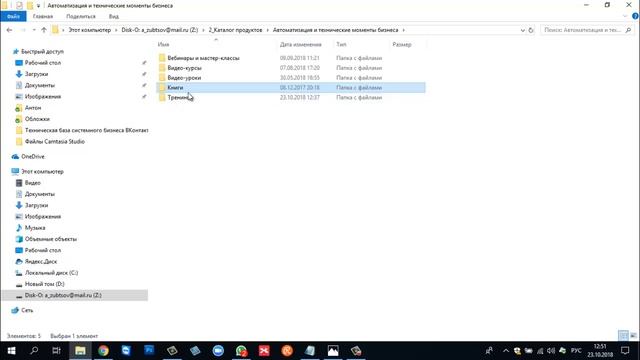Expand chevron after Этот компьютер breadcrumb
The image size is (640, 360).
[116, 30]
